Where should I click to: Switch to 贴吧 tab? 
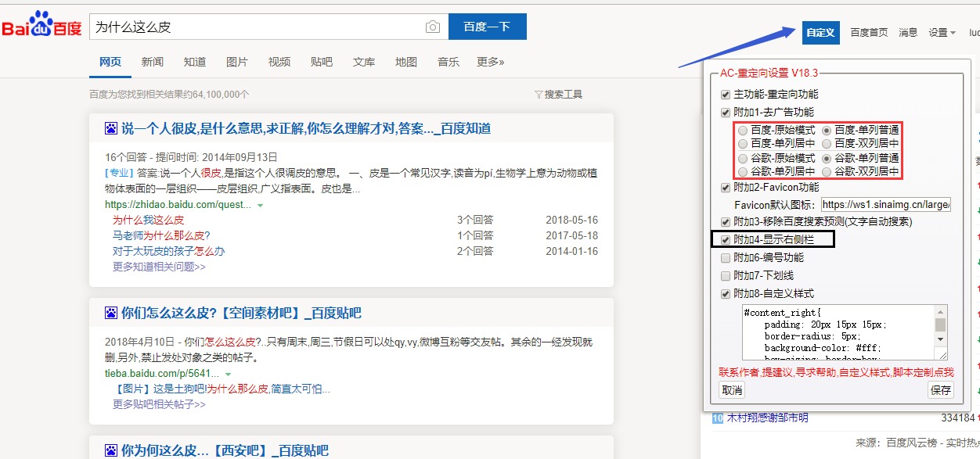coord(322,62)
